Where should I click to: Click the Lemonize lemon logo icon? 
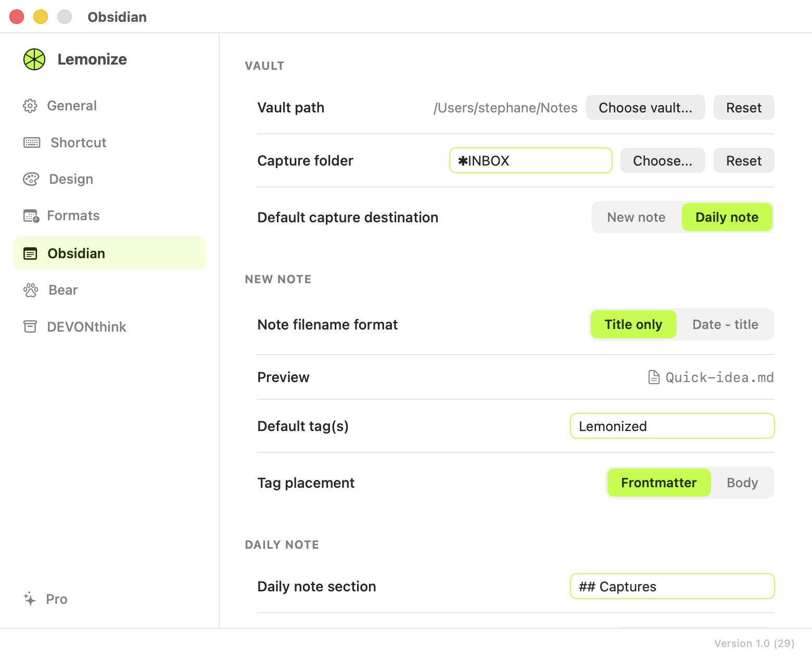[34, 59]
